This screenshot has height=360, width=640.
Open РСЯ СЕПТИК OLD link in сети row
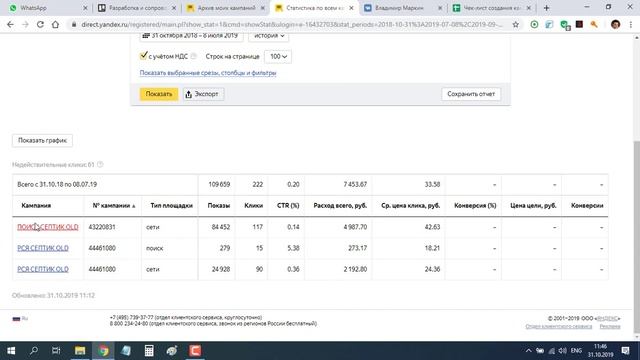click(43, 269)
